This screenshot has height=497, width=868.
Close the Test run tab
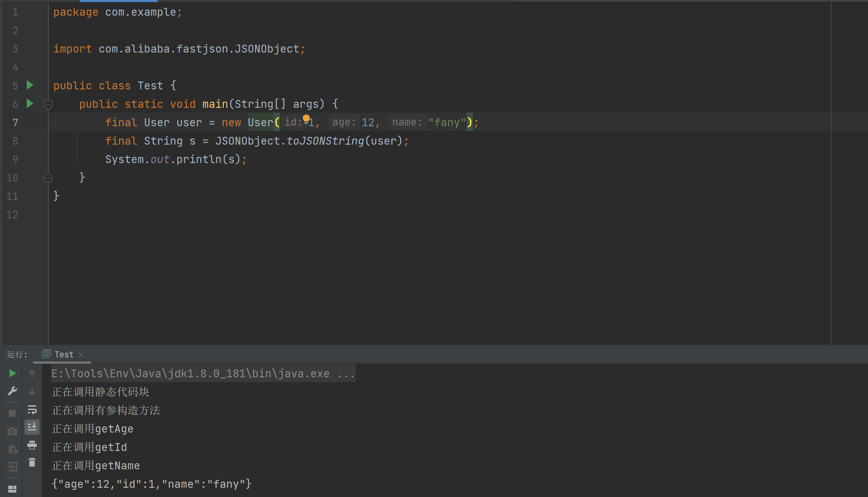pyautogui.click(x=81, y=355)
